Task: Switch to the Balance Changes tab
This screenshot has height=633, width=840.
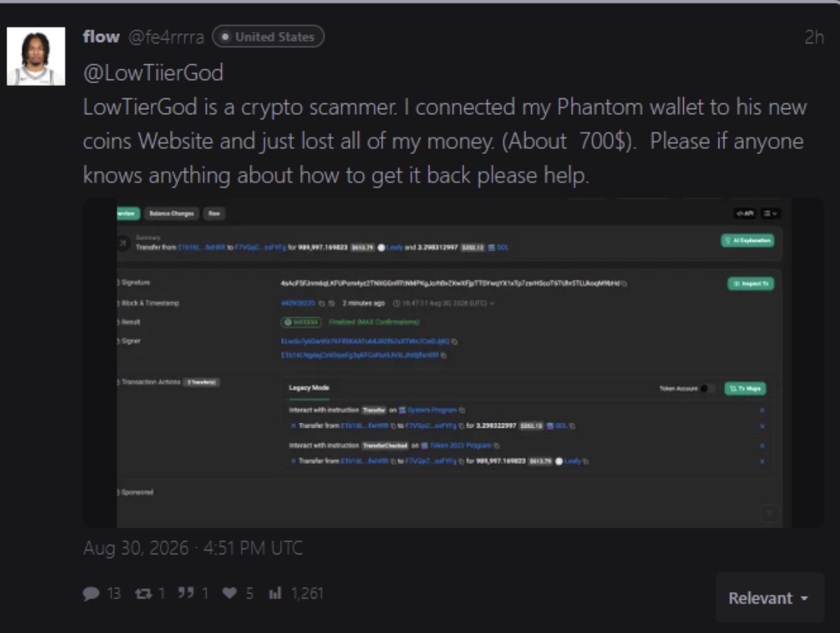Action: [171, 214]
